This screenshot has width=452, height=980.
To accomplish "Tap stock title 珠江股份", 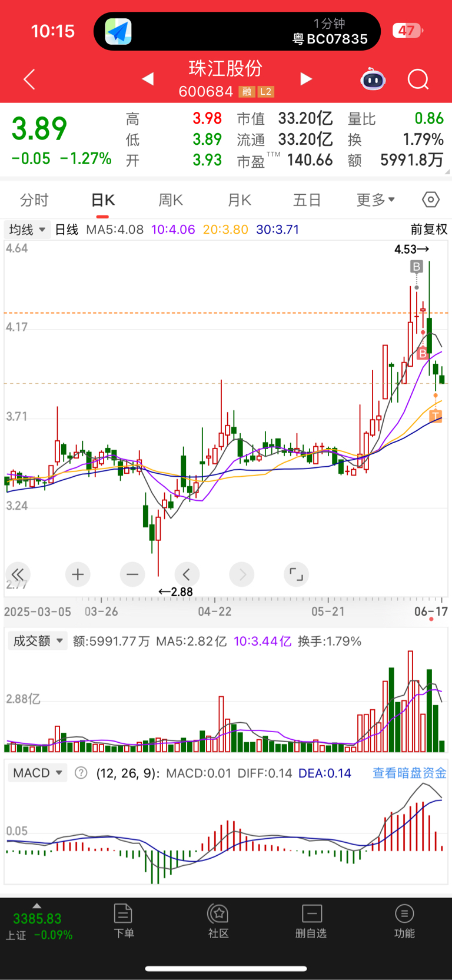I will coord(225,68).
